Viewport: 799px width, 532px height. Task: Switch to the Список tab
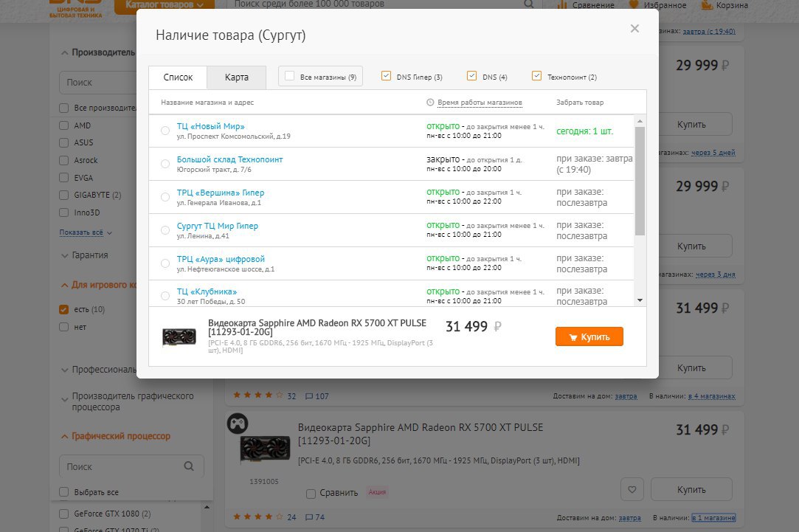click(178, 77)
